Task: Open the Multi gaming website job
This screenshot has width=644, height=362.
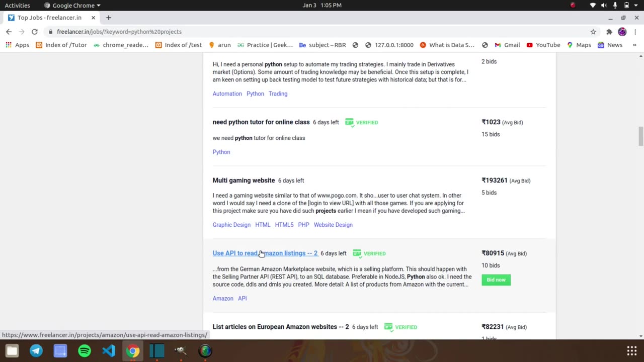Action: click(x=244, y=180)
